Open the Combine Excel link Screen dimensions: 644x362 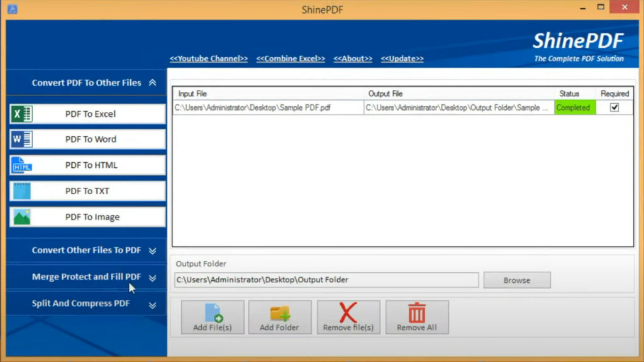point(291,58)
